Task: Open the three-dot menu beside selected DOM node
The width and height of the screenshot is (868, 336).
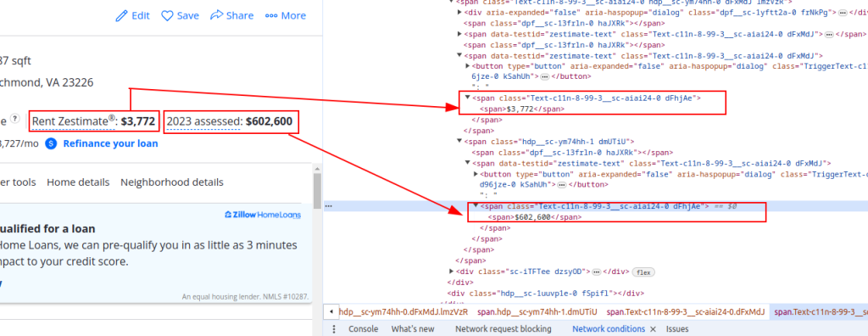Action: tap(328, 205)
